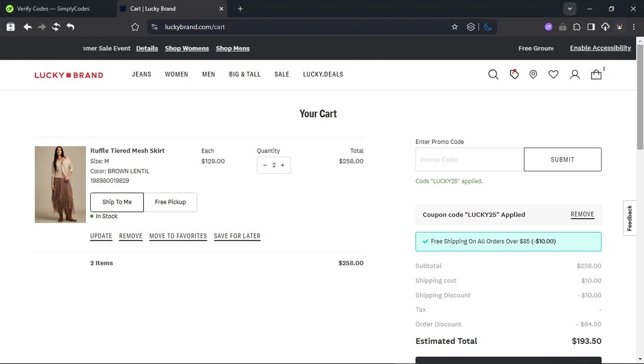Remove the applied LUCKY25 coupon
Image resolution: width=644 pixels, height=364 pixels.
582,214
